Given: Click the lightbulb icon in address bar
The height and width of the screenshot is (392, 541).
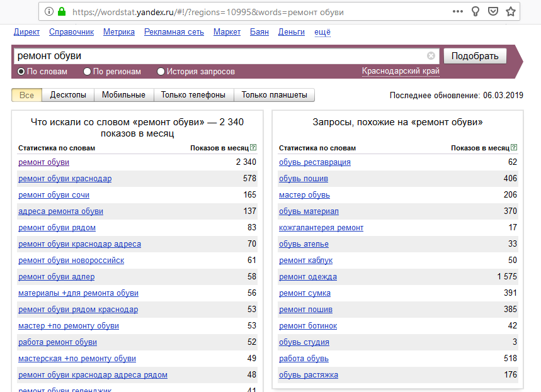Looking at the screenshot, I should 476,12.
